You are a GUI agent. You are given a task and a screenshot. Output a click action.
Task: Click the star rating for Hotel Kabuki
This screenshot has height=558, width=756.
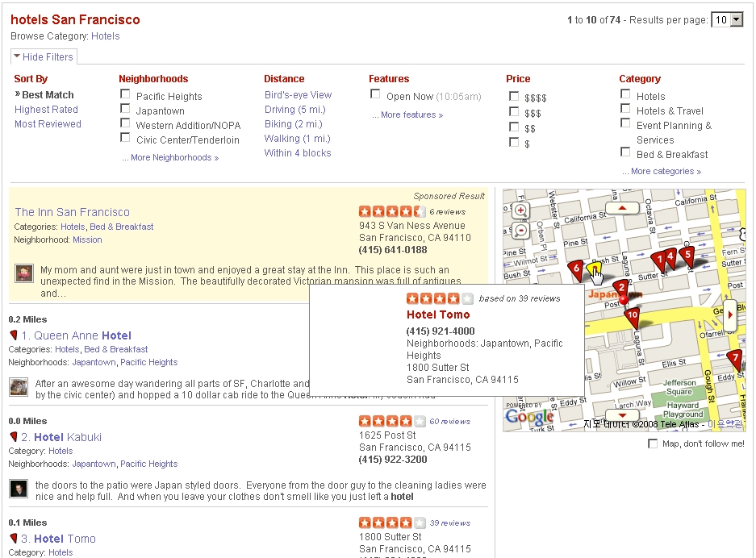pos(392,421)
